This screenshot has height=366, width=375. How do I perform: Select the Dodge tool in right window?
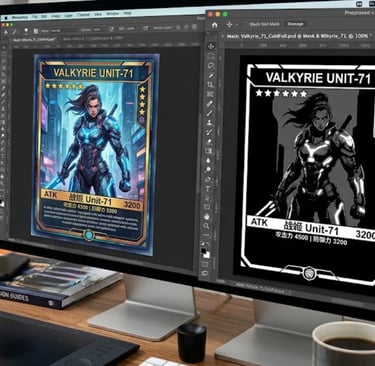[x=208, y=170]
